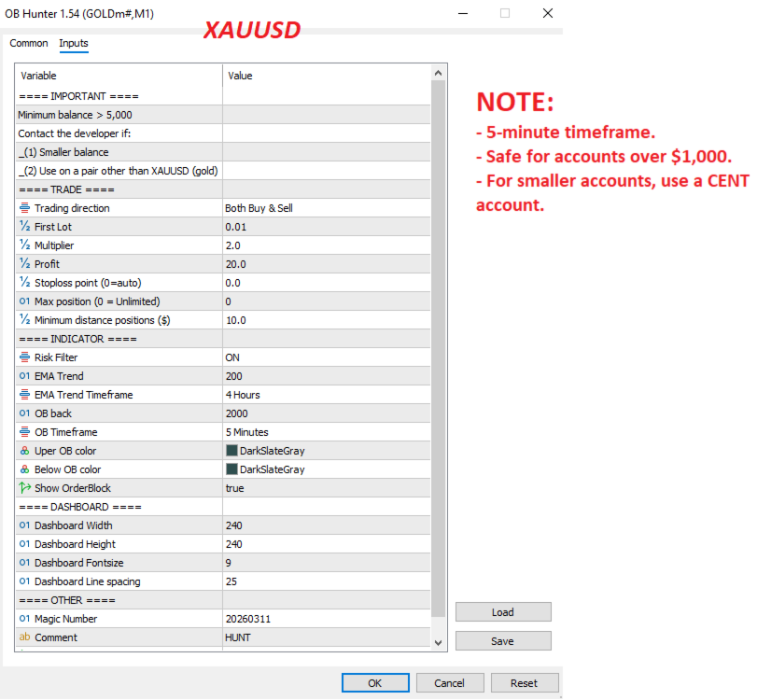This screenshot has height=700, width=757.
Task: Click the Value column header
Action: point(327,76)
